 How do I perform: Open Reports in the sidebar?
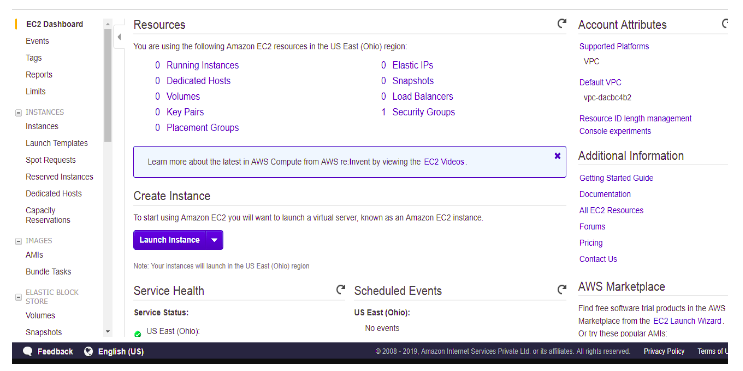(39, 74)
